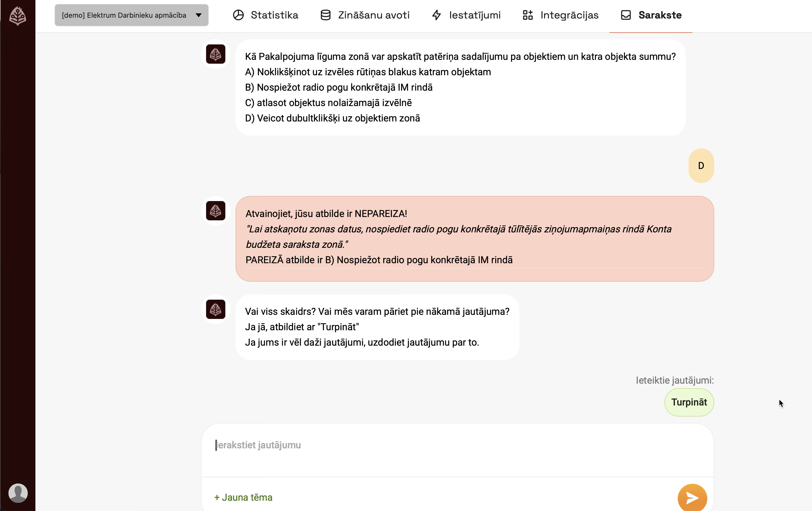Click the Statistika pie chart icon
The height and width of the screenshot is (511, 812).
point(238,15)
